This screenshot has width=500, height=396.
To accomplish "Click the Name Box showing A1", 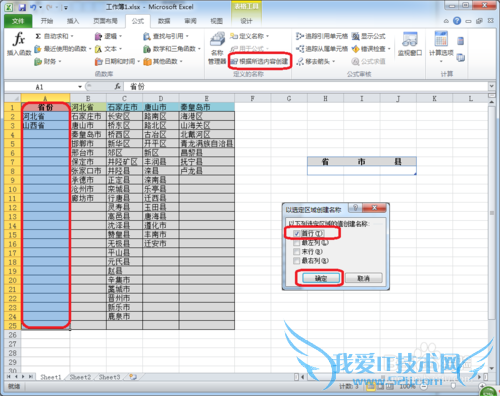I will click(x=40, y=87).
